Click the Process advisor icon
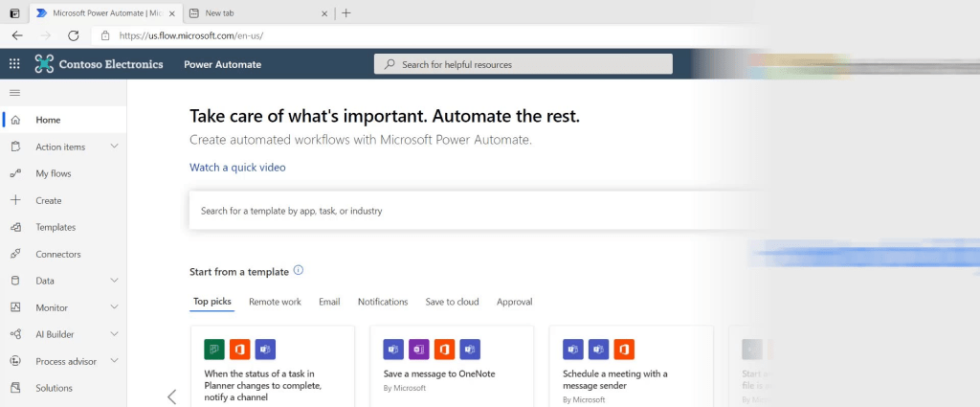The width and height of the screenshot is (980, 407). [x=15, y=361]
